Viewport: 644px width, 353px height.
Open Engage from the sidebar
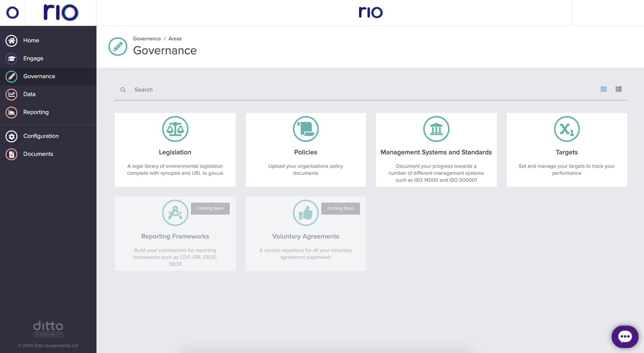point(48,59)
